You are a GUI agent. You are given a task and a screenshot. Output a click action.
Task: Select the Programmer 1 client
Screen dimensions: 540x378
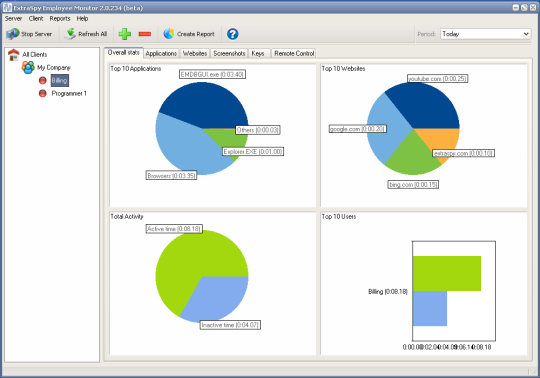pos(69,93)
